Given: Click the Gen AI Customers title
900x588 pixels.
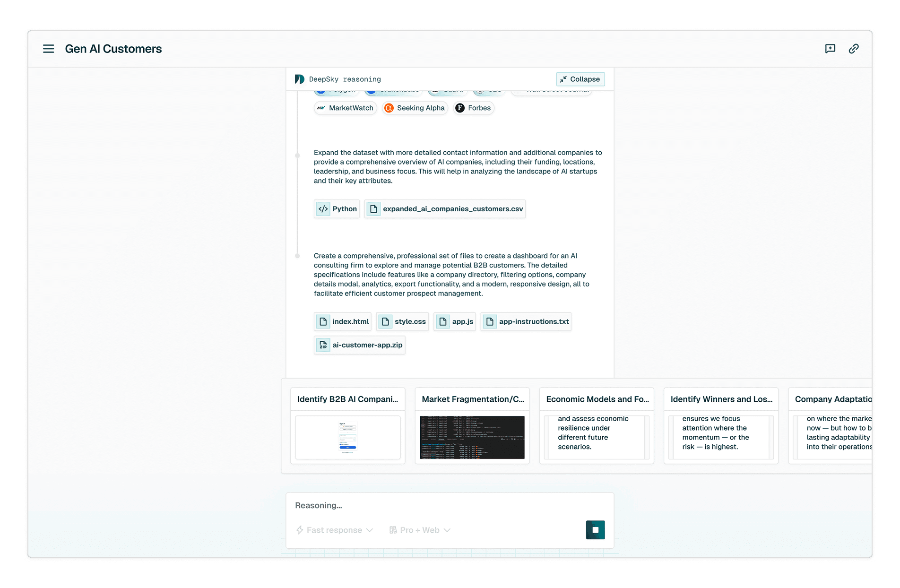Looking at the screenshot, I should pyautogui.click(x=113, y=49).
